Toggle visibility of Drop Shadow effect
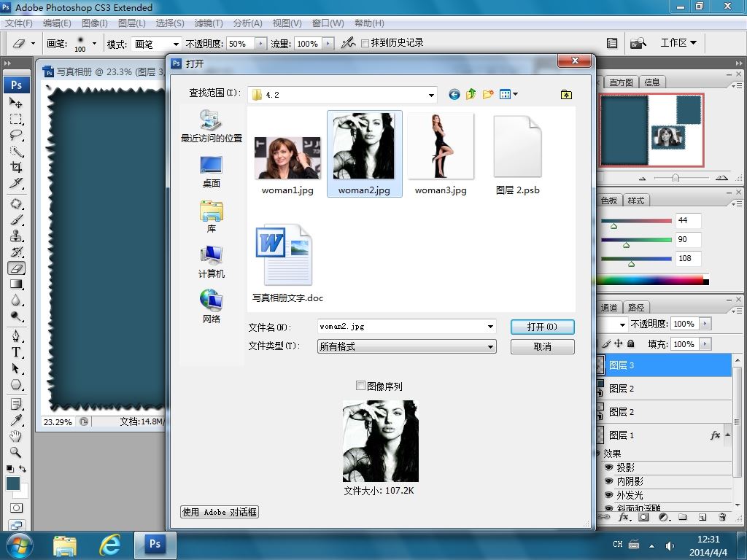Viewport: 747px width, 560px height. coord(608,467)
